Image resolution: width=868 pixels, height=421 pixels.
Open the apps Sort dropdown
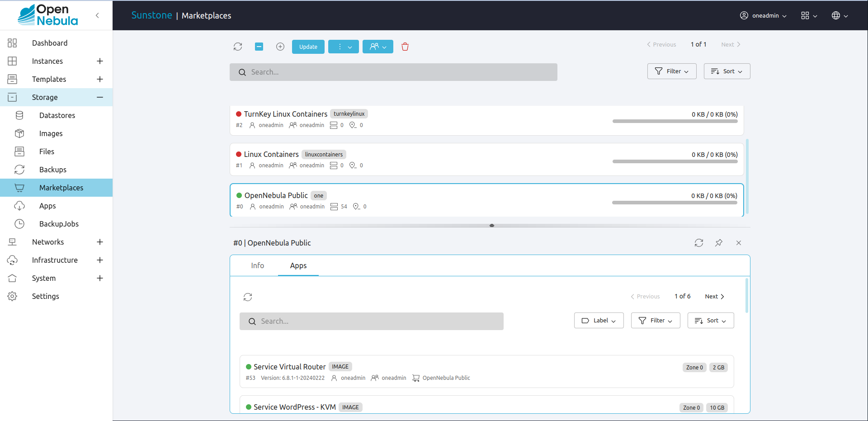click(x=711, y=320)
